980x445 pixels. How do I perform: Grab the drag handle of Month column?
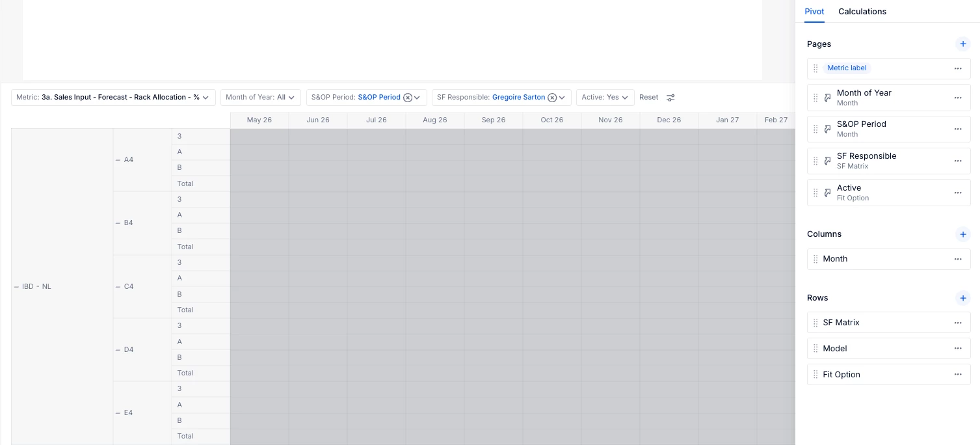click(x=815, y=259)
